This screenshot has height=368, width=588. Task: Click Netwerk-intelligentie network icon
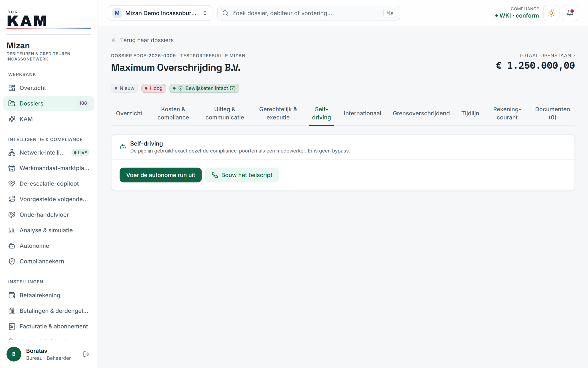[12, 152]
